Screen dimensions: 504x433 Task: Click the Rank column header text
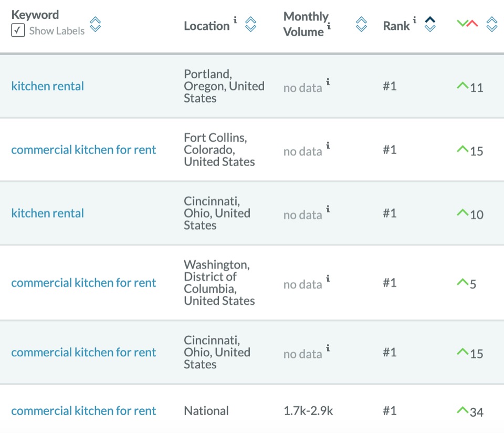pos(396,26)
